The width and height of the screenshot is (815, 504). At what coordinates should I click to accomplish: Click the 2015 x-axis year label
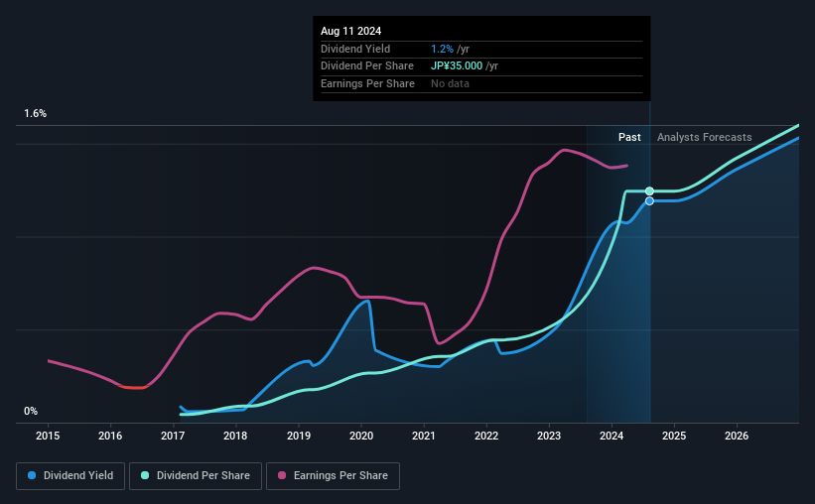[x=48, y=436]
